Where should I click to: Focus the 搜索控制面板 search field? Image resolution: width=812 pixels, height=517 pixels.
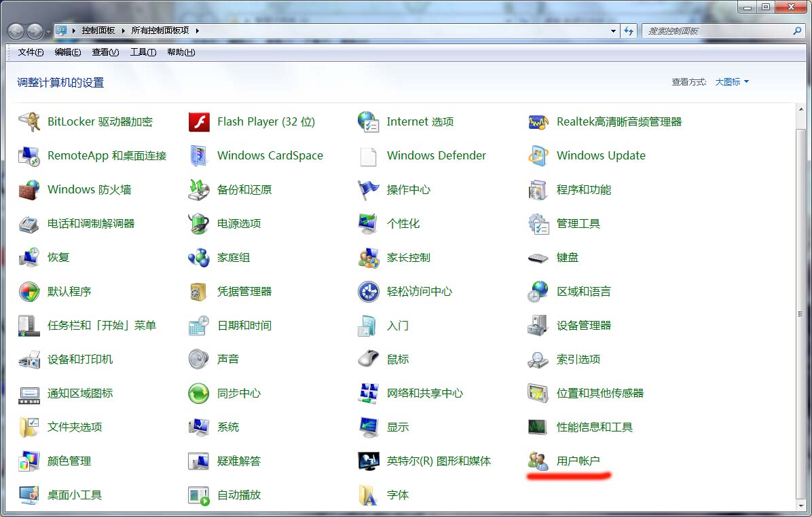pyautogui.click(x=718, y=31)
